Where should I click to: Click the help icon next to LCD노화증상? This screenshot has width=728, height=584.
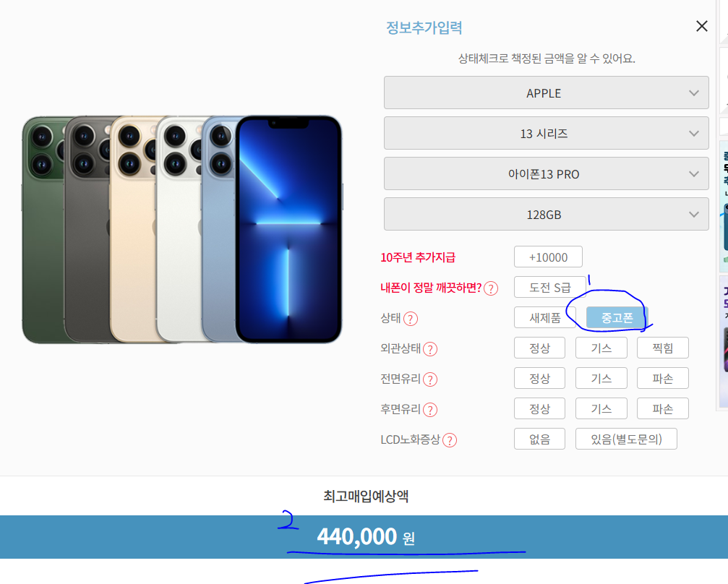(x=450, y=440)
